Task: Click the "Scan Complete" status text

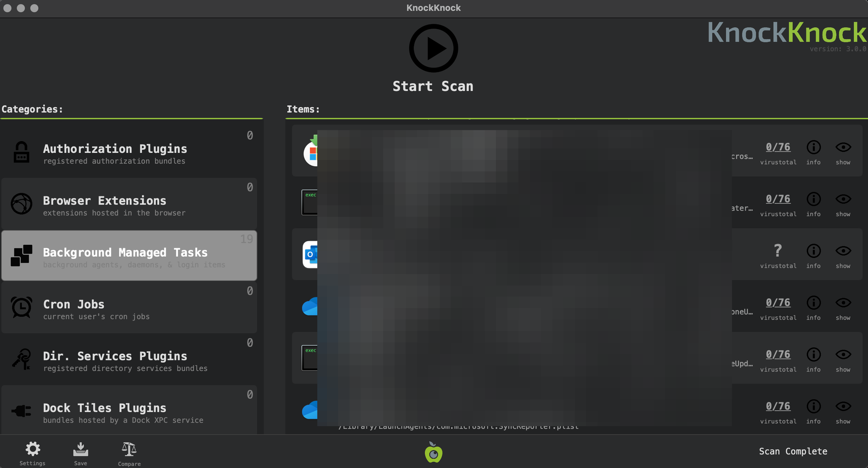Action: pyautogui.click(x=793, y=452)
